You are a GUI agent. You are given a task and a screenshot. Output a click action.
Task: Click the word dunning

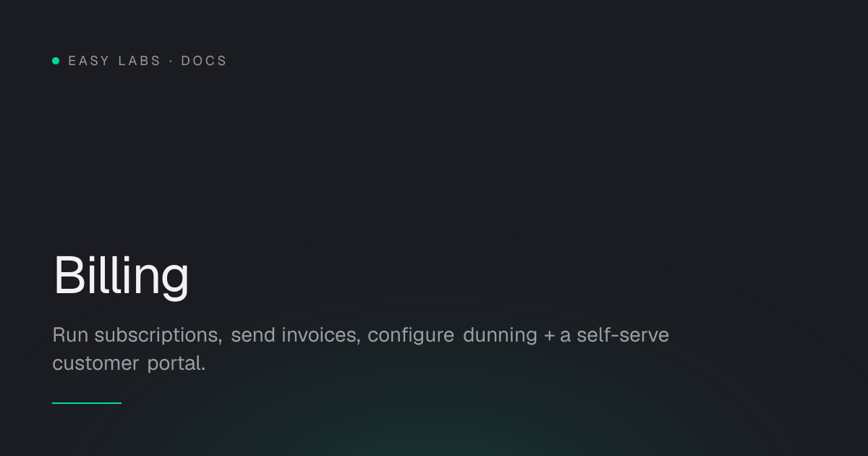click(500, 336)
